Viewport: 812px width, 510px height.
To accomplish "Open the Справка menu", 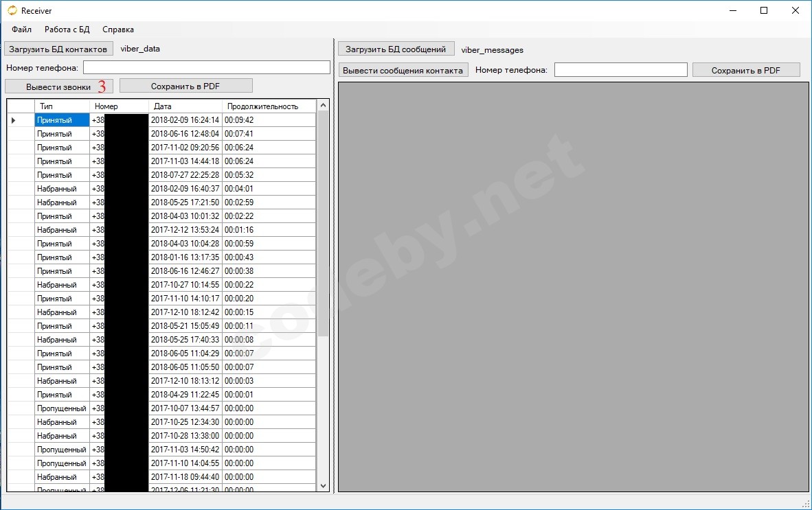I will tap(118, 30).
